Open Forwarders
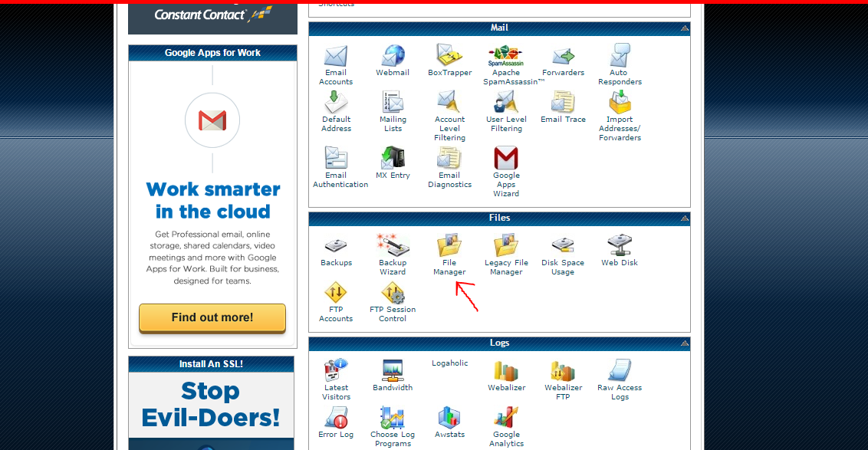The height and width of the screenshot is (450, 868). coord(563,61)
